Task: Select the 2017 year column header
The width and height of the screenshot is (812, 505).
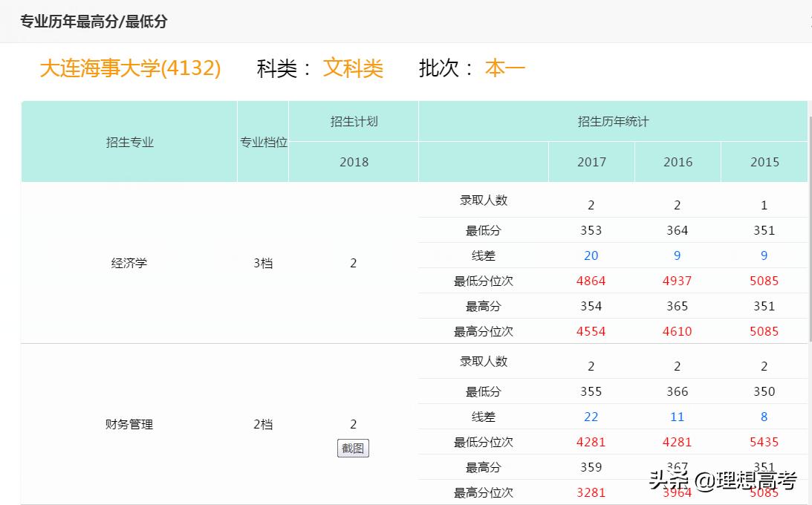Action: 591,161
